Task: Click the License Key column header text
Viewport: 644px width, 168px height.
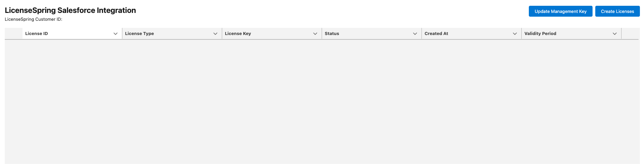Action: (x=238, y=34)
